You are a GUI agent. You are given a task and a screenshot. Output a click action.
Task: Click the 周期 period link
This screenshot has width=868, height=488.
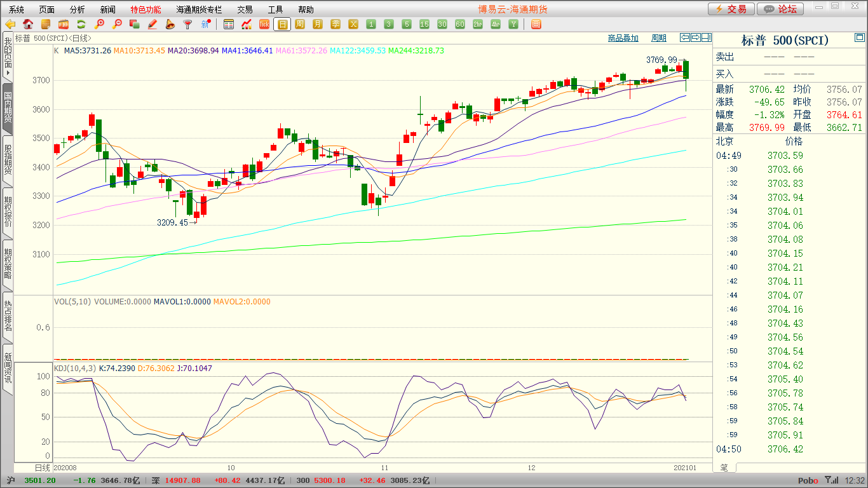(x=659, y=38)
